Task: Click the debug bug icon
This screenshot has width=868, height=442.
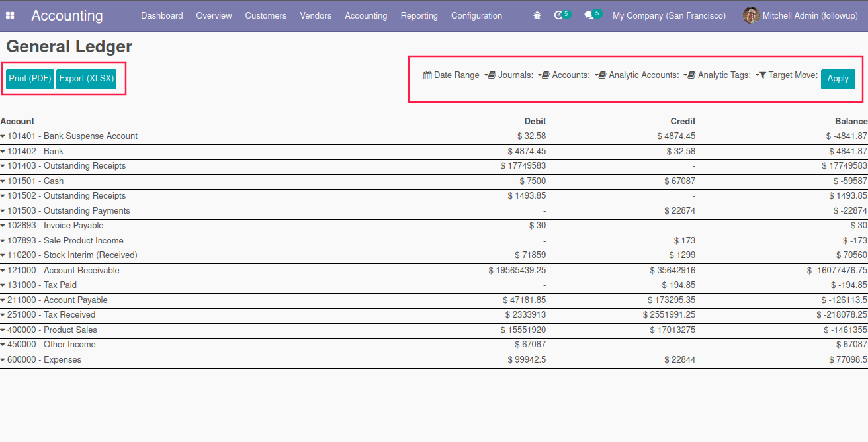Action: [x=537, y=15]
